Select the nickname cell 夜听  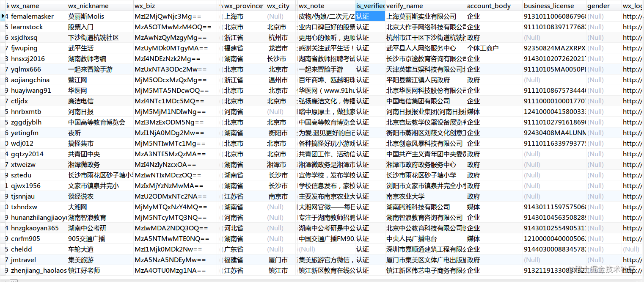pyautogui.click(x=100, y=133)
